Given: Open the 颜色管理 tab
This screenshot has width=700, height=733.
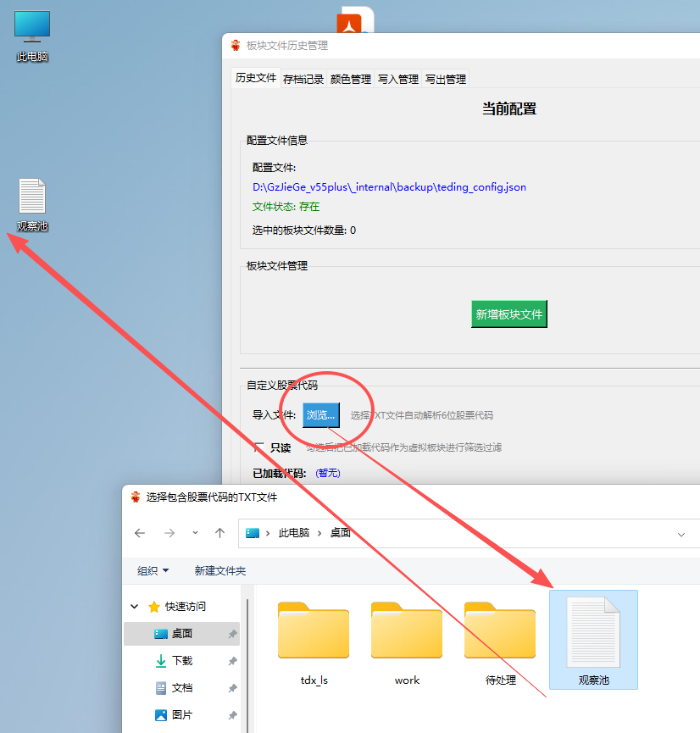Looking at the screenshot, I should point(351,79).
